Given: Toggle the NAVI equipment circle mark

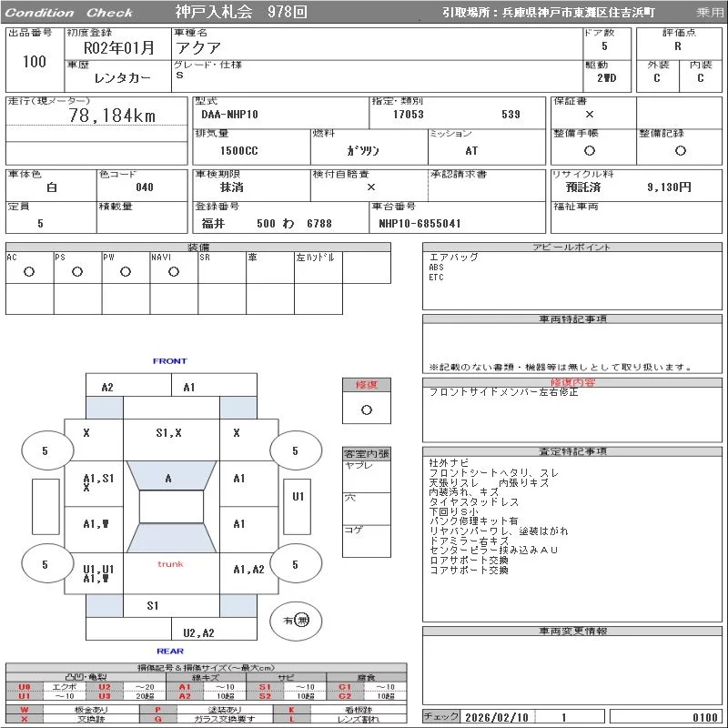Looking at the screenshot, I should 173,271.
